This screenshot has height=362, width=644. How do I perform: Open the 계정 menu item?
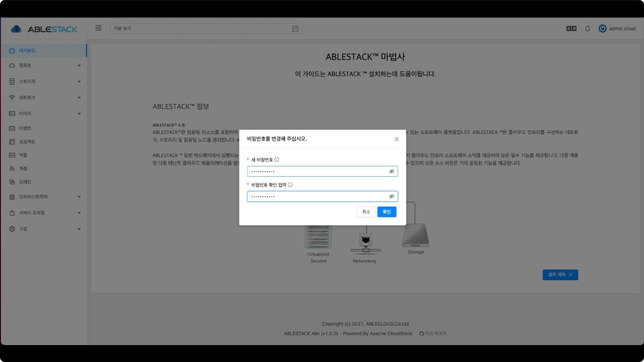pos(44,169)
